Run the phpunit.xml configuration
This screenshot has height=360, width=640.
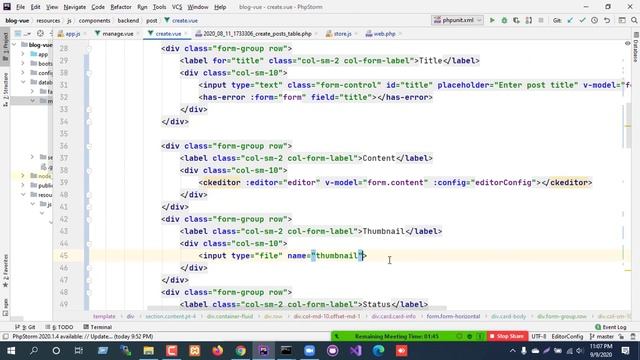click(x=492, y=20)
